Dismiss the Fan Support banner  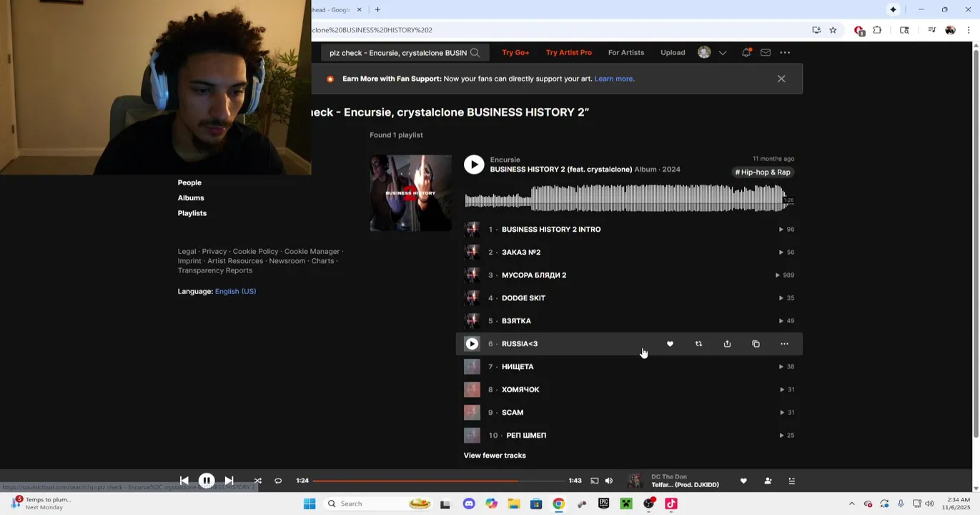click(781, 79)
